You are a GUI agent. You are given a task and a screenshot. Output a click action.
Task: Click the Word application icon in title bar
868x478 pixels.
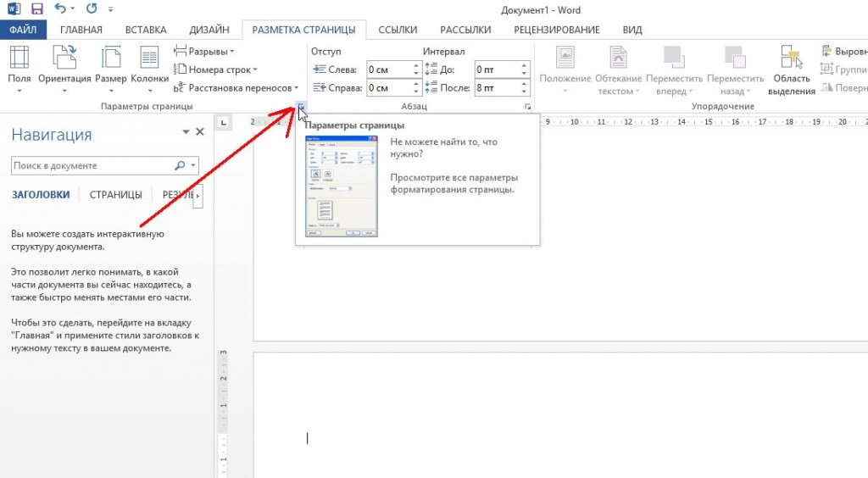click(x=14, y=8)
